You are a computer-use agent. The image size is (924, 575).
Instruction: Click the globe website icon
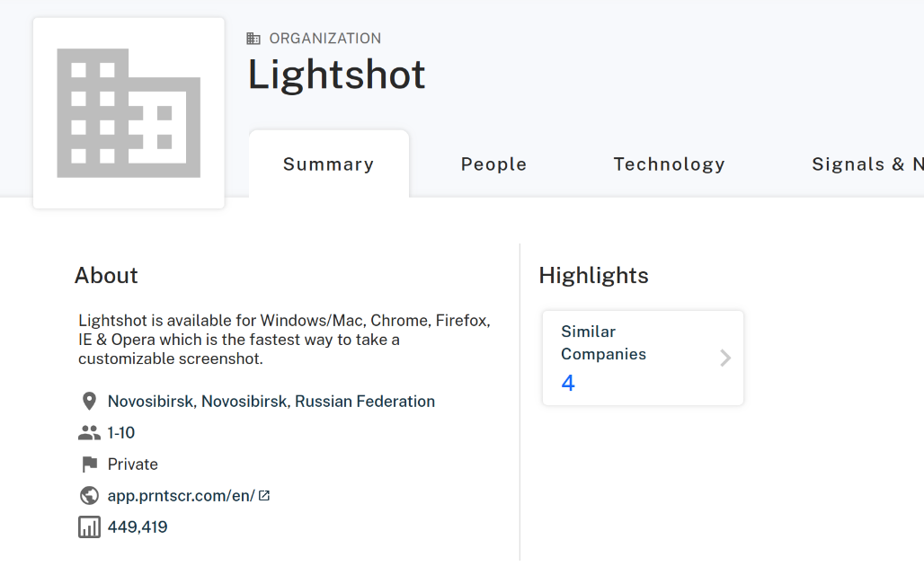(x=89, y=496)
